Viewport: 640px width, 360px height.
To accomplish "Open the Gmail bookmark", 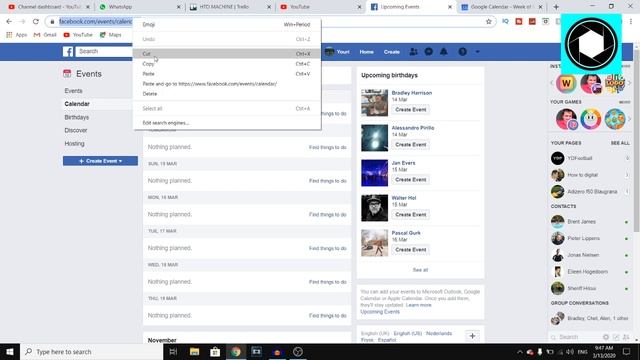I will [45, 35].
